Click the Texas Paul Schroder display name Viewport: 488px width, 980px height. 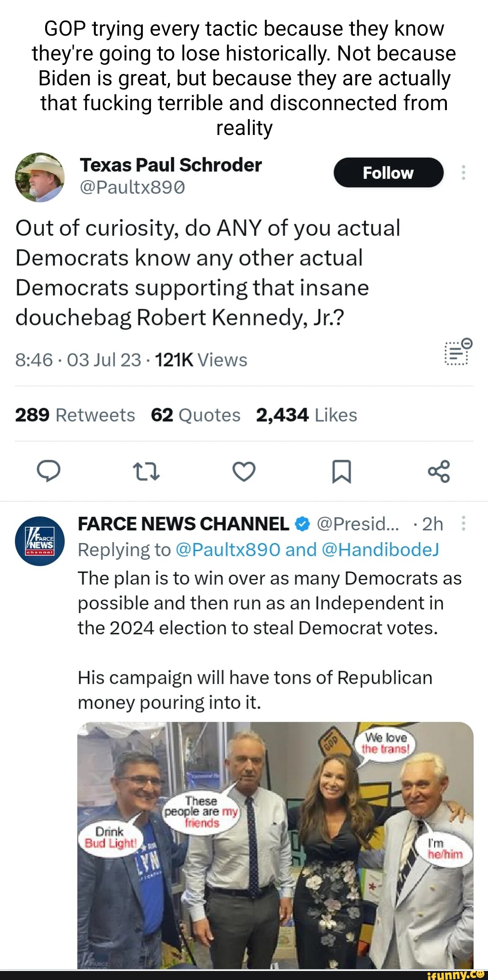tap(171, 165)
